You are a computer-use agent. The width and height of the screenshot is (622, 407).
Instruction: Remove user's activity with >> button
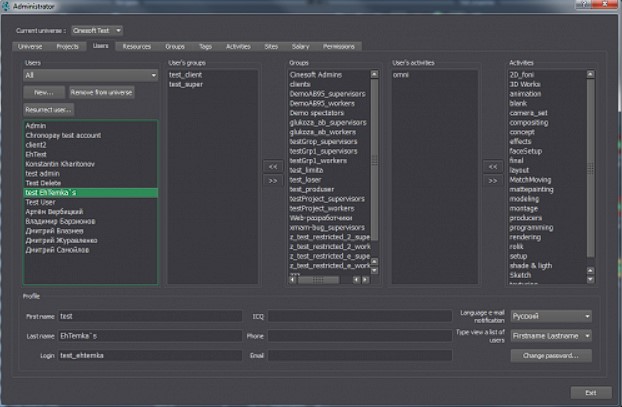click(493, 181)
